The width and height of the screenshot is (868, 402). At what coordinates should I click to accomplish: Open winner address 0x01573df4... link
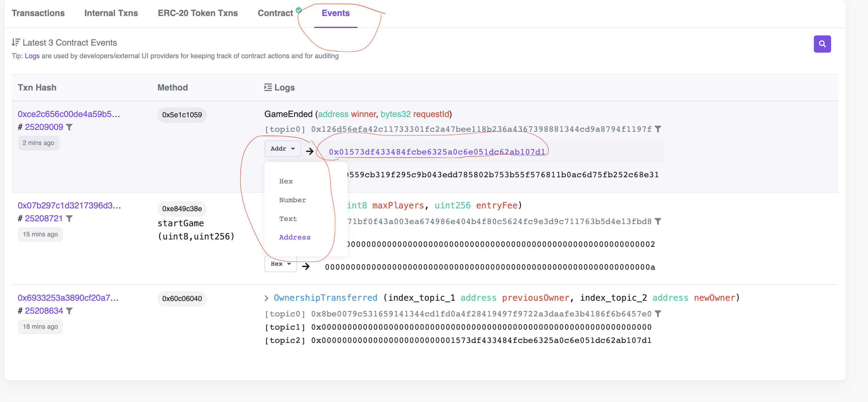pyautogui.click(x=437, y=152)
